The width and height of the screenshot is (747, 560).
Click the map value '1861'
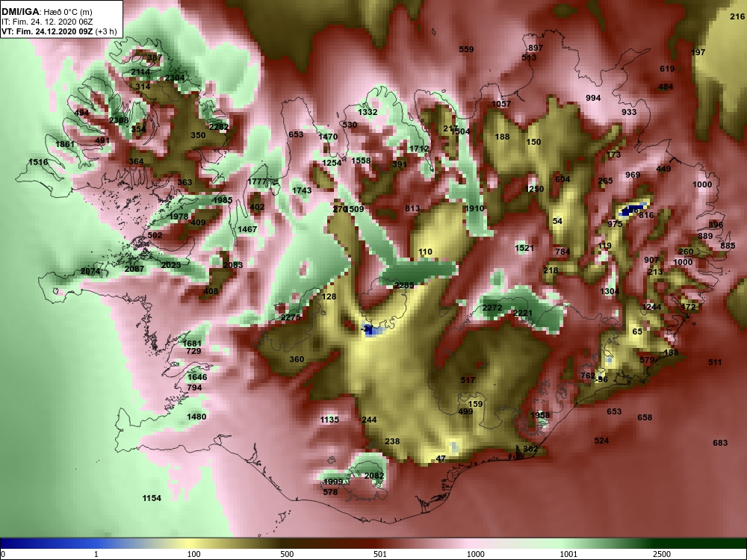pyautogui.click(x=65, y=144)
